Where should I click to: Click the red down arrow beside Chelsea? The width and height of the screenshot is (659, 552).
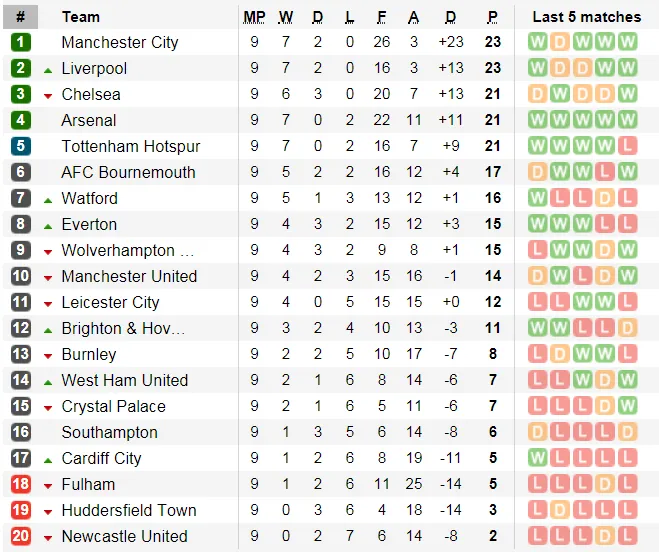[48, 95]
